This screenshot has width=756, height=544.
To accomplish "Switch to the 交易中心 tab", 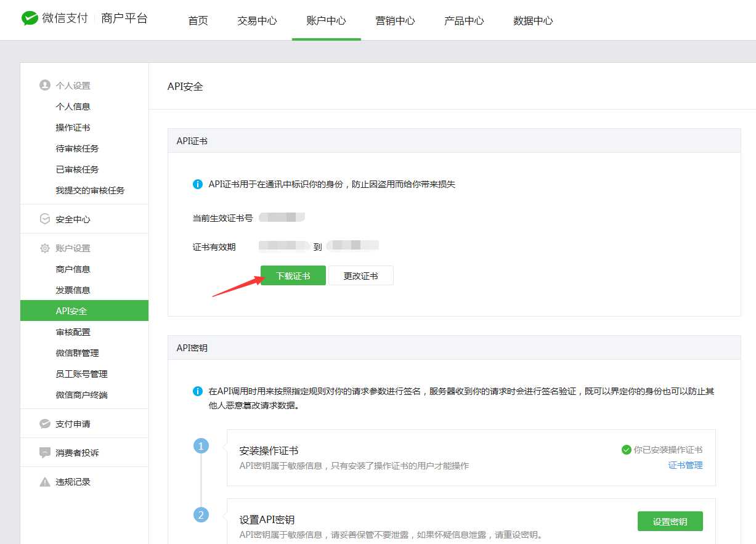I will pyautogui.click(x=257, y=20).
